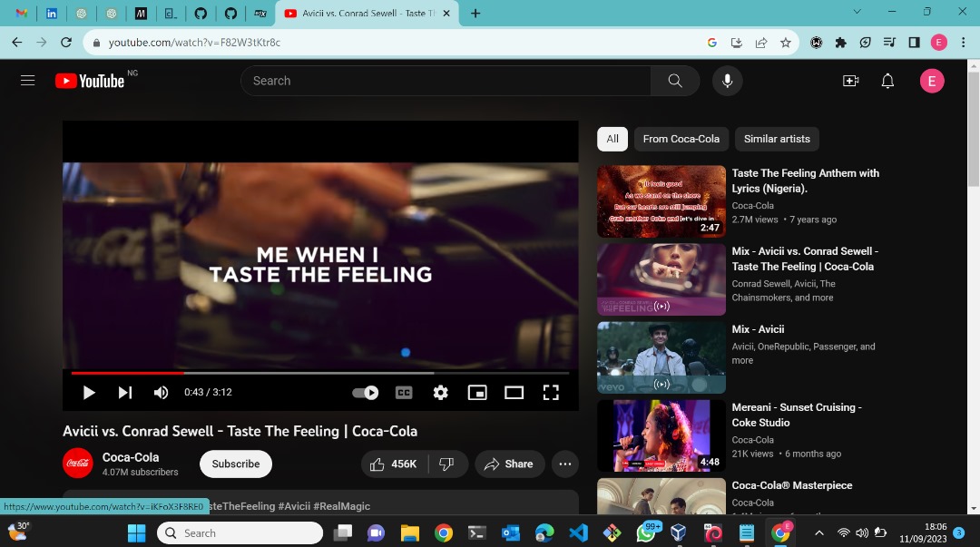
Task: Click the YouTube search input field
Action: pyautogui.click(x=446, y=81)
